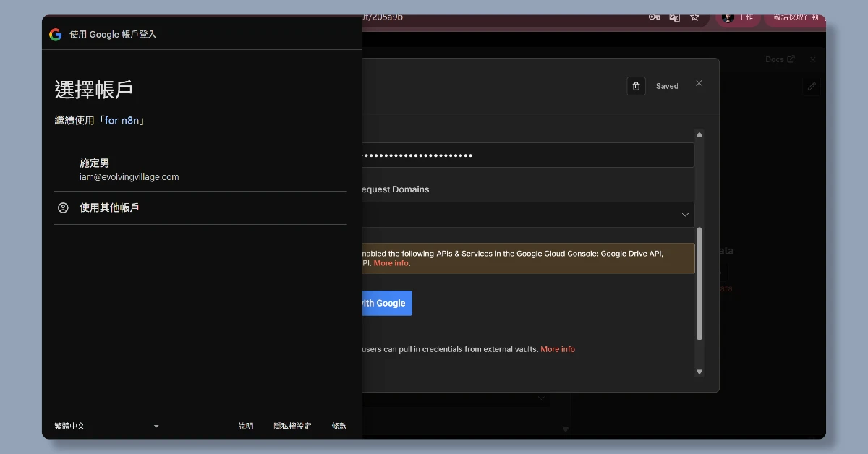This screenshot has width=868, height=454.
Task: Bookmark the page with the star icon
Action: click(x=694, y=17)
